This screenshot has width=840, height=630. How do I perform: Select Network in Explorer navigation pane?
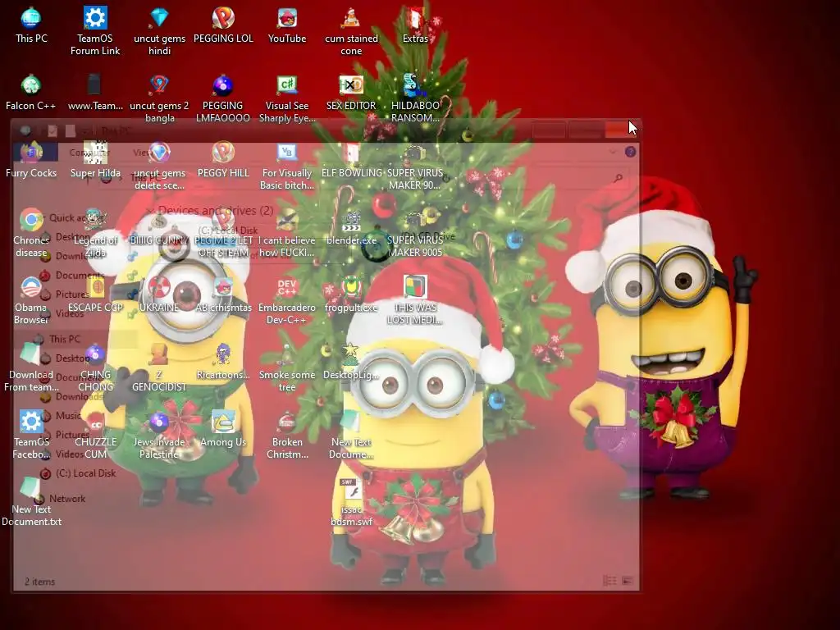point(67,499)
